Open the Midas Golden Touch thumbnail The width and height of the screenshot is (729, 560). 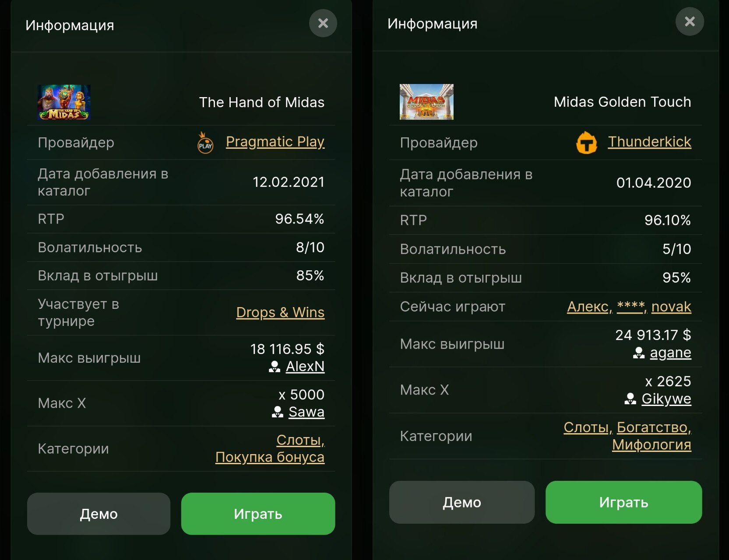pos(426,102)
